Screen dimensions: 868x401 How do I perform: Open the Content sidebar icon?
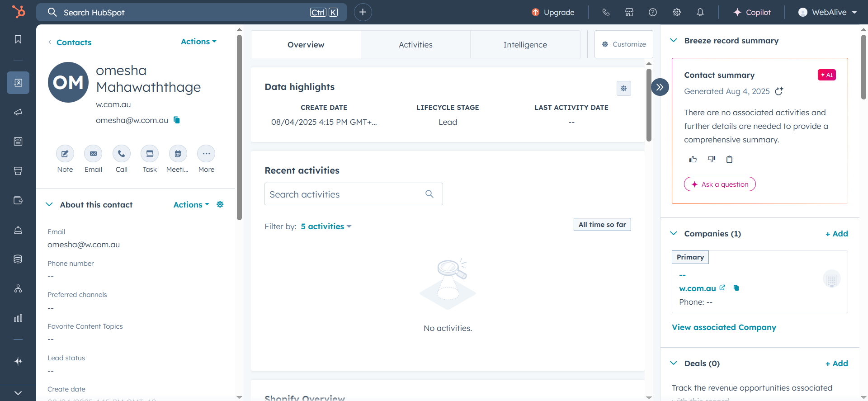point(18,142)
